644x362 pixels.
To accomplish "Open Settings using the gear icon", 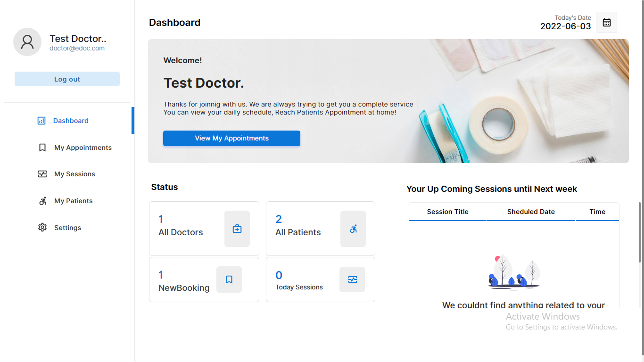I will tap(42, 227).
